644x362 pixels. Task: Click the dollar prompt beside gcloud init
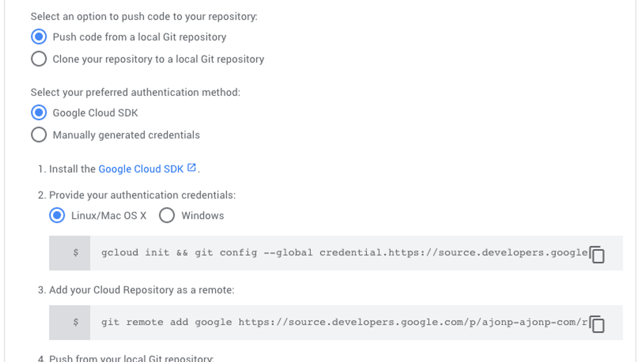coord(76,253)
